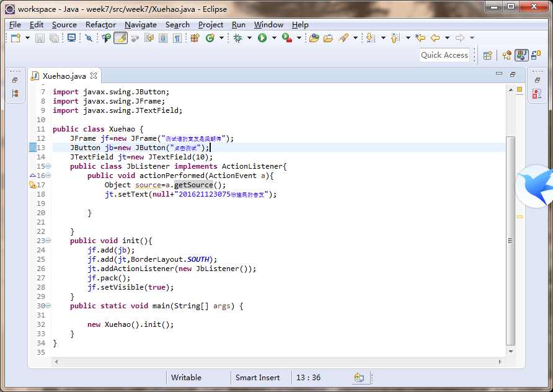Maximize the editor area
This screenshot has height=392, width=553.
[x=513, y=74]
